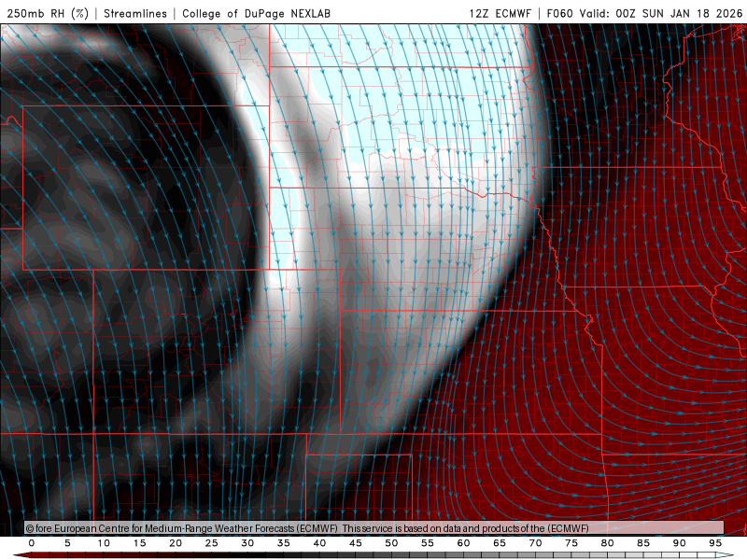Screen dimensions: 747x560
Task: Click the '65' humidity legend label
Action: 500,543
